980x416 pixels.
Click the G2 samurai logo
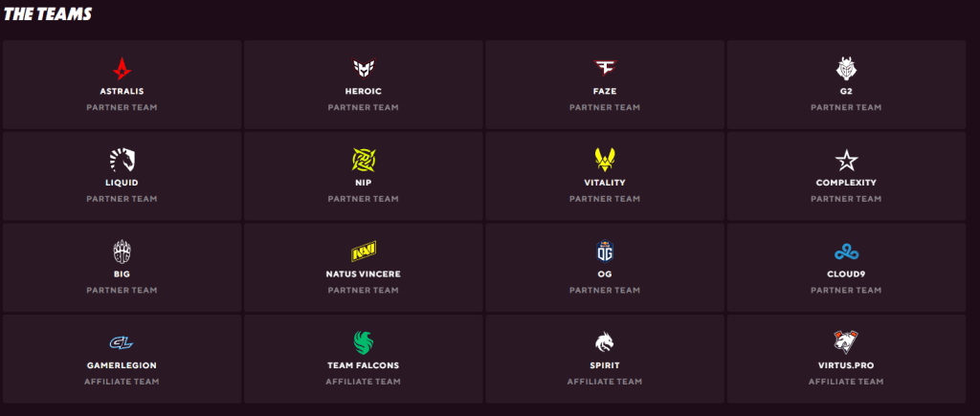(x=846, y=69)
